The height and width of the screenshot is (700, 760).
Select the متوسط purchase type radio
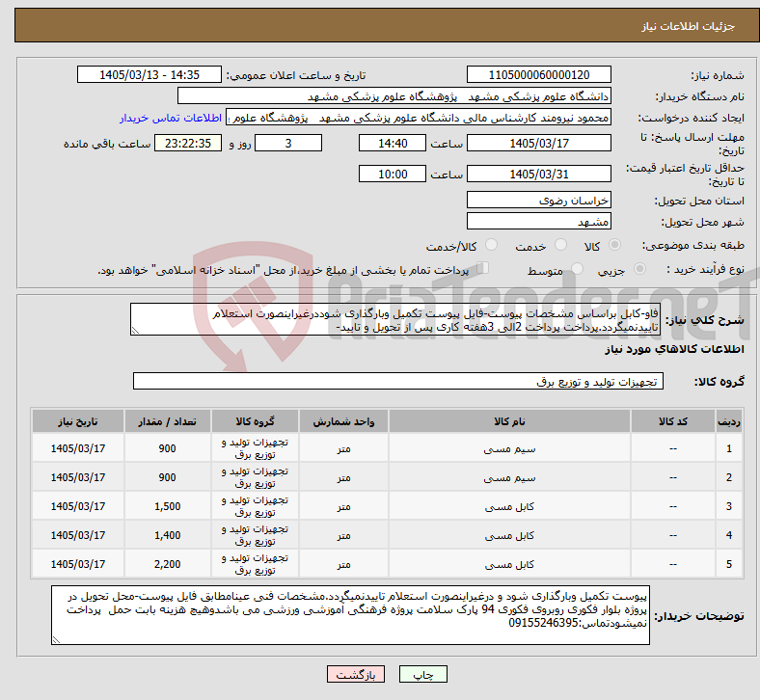577,268
